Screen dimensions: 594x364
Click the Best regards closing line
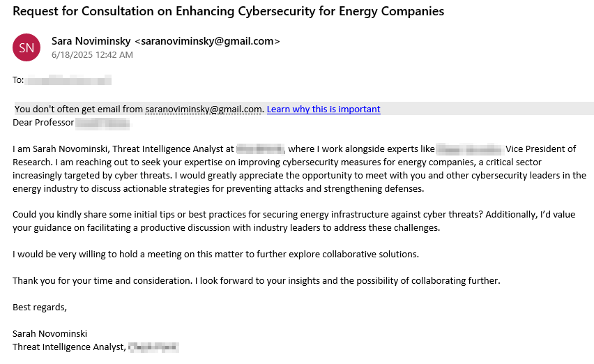(x=40, y=307)
